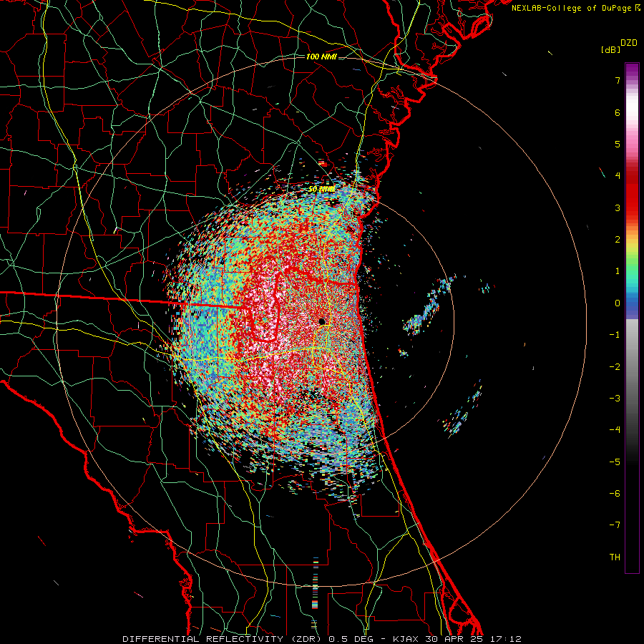Click the -6 dB tick label on scale

point(615,494)
